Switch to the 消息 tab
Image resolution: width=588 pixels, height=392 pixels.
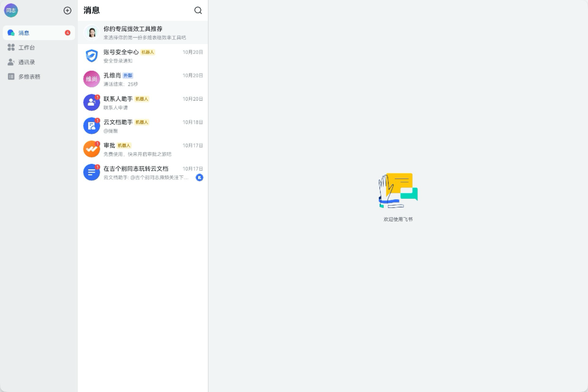click(x=39, y=33)
